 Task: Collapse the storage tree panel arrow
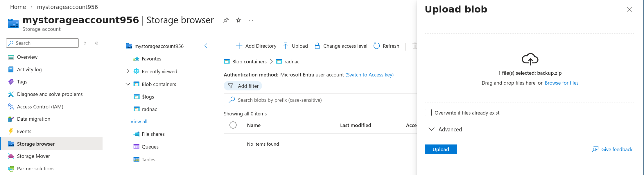click(206, 46)
